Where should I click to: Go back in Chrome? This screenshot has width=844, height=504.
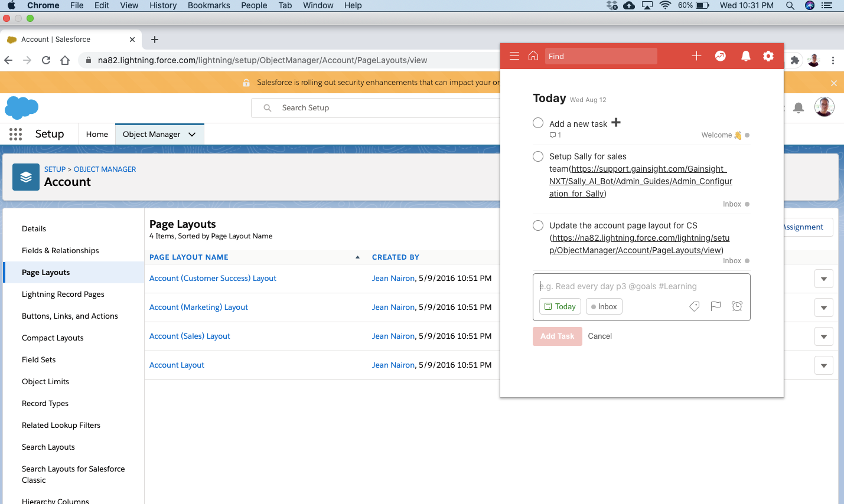click(x=8, y=60)
